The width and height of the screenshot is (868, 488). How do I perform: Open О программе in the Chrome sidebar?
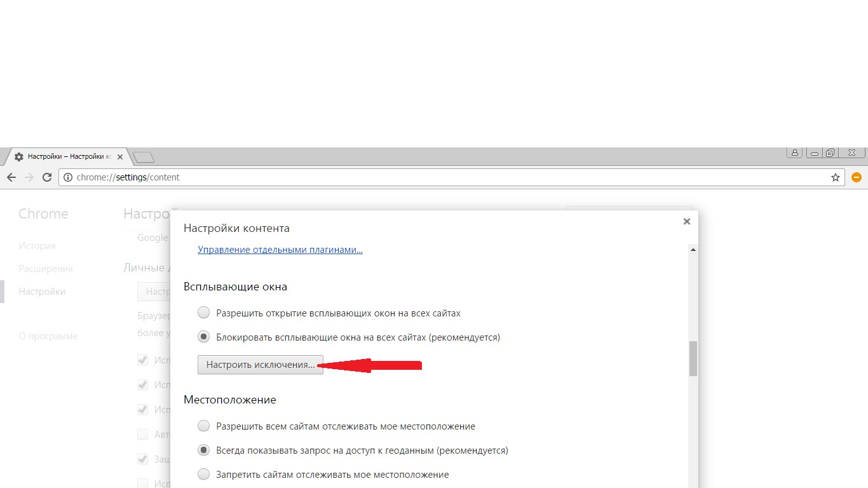(48, 335)
